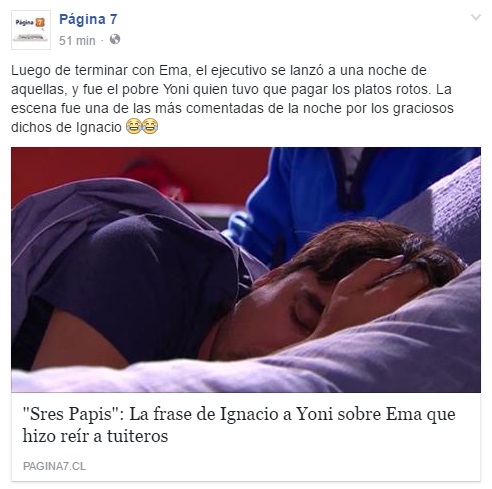492x489 pixels.
Task: Click the orange 7 logo in avatar
Action: (x=40, y=23)
